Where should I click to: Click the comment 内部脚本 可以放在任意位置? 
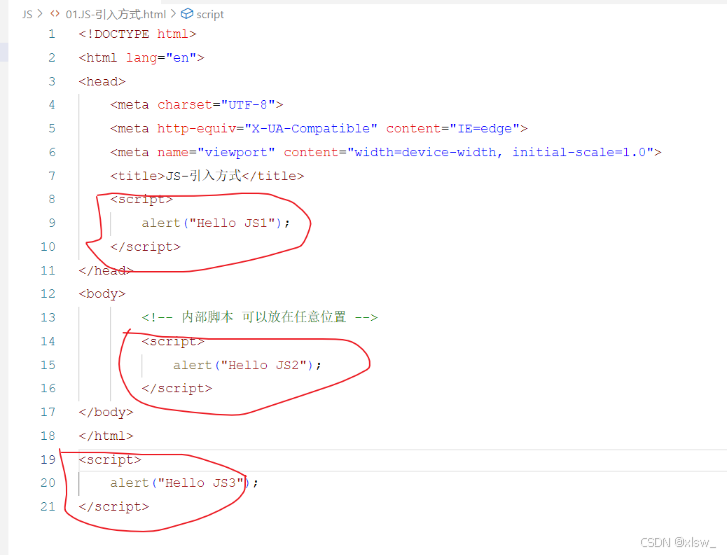(264, 317)
